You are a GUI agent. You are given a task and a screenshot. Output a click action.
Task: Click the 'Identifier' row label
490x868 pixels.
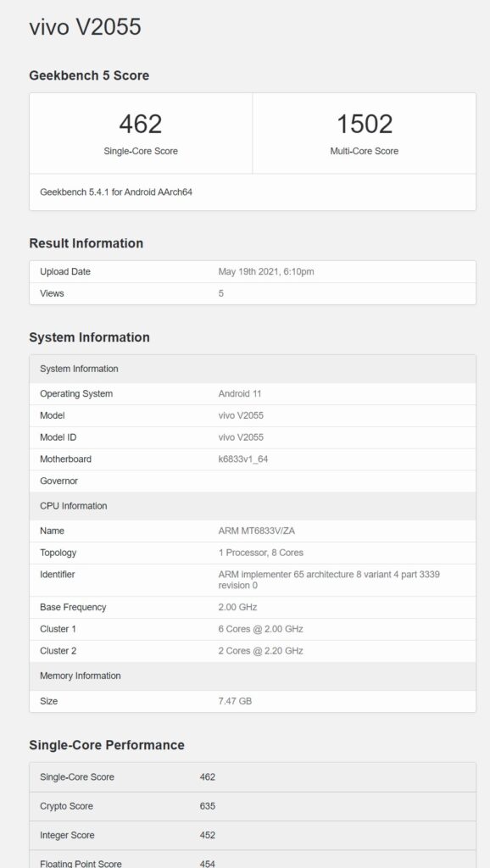point(57,575)
